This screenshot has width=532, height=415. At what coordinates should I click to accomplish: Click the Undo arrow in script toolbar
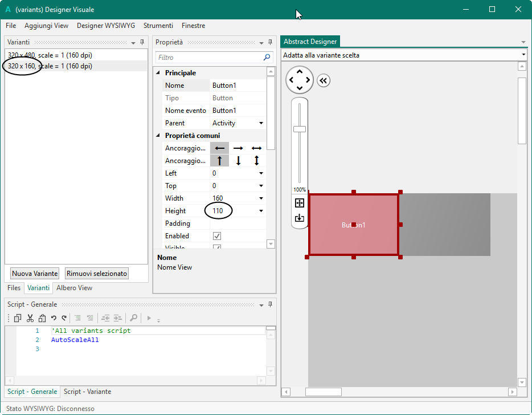[54, 318]
